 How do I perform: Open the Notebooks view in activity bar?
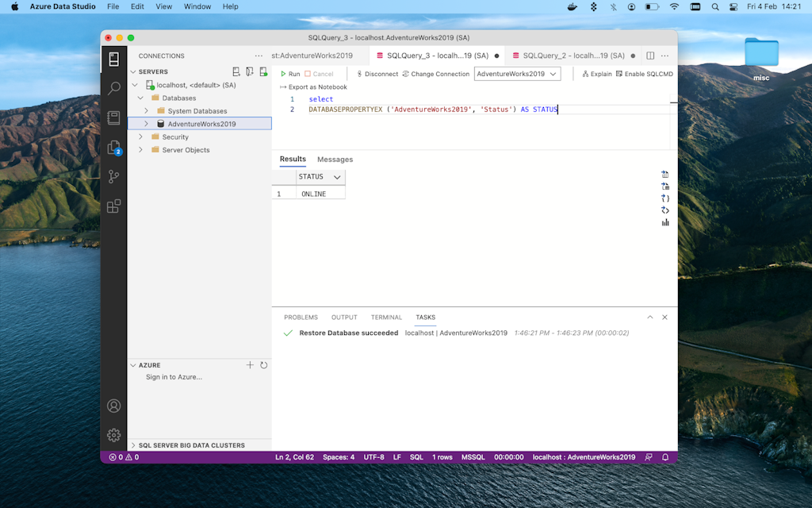(x=114, y=117)
